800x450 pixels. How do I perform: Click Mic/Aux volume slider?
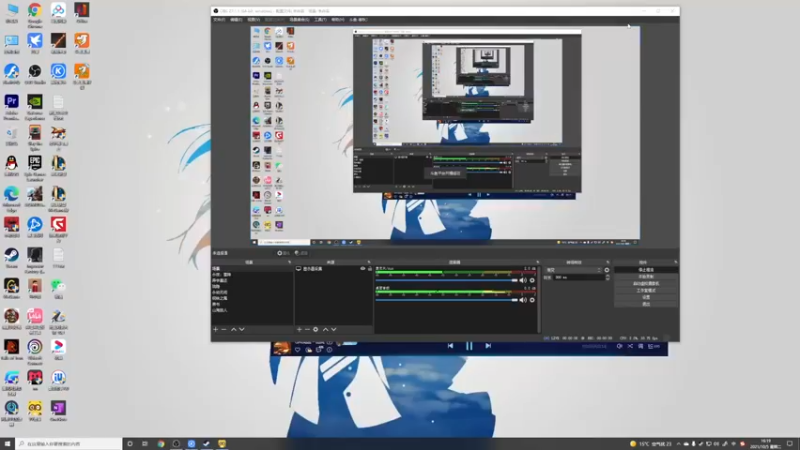[446, 280]
